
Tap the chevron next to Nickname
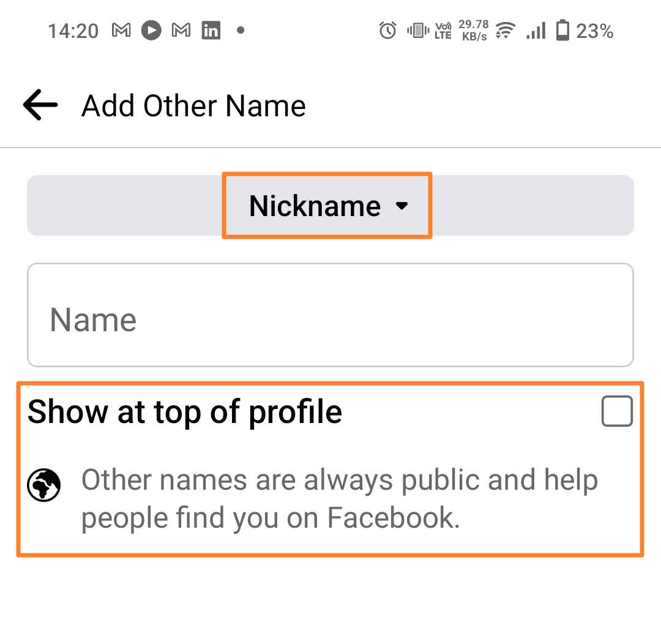(x=402, y=206)
